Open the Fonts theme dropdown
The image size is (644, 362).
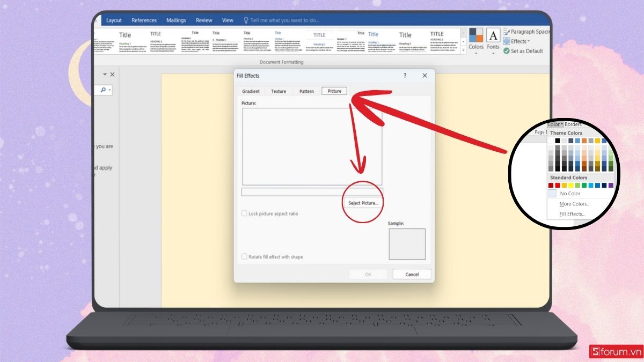(x=493, y=40)
